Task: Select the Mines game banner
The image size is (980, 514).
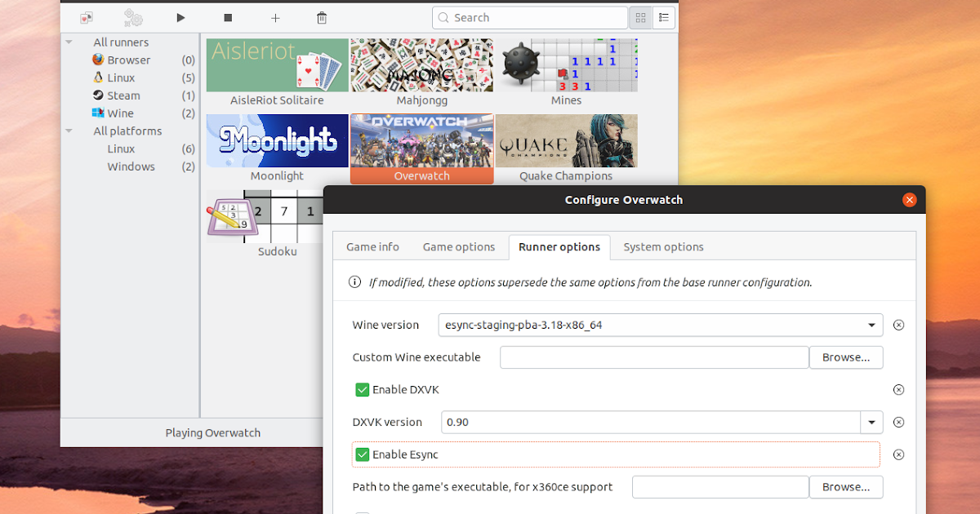Action: coord(566,65)
